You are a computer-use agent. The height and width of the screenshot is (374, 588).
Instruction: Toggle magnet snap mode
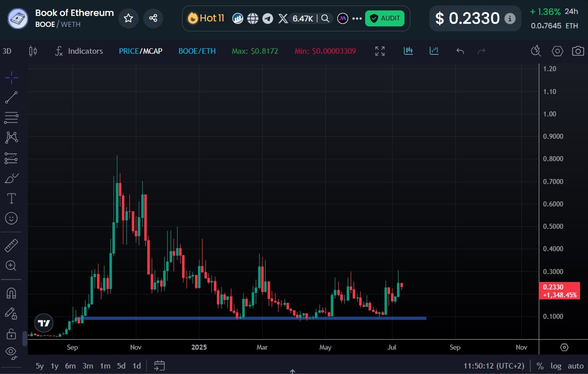tap(11, 292)
